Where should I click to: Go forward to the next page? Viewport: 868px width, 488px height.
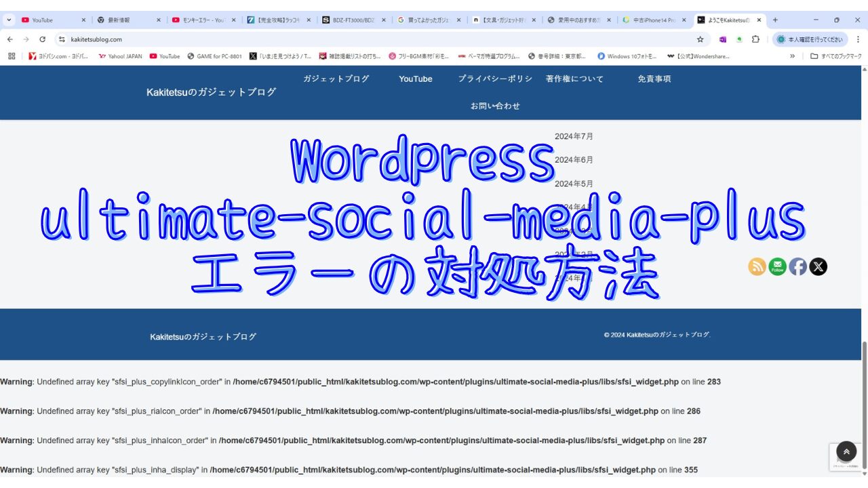tap(26, 39)
